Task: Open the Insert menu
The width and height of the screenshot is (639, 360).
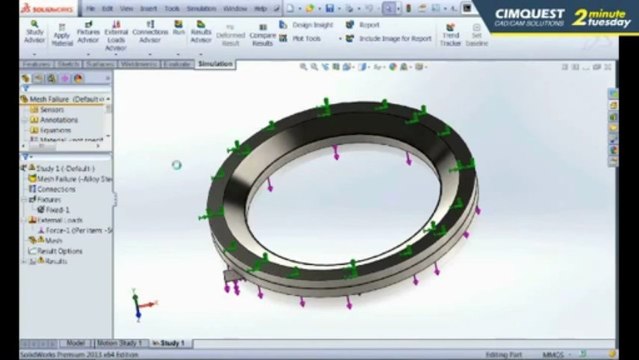Action: (148, 9)
